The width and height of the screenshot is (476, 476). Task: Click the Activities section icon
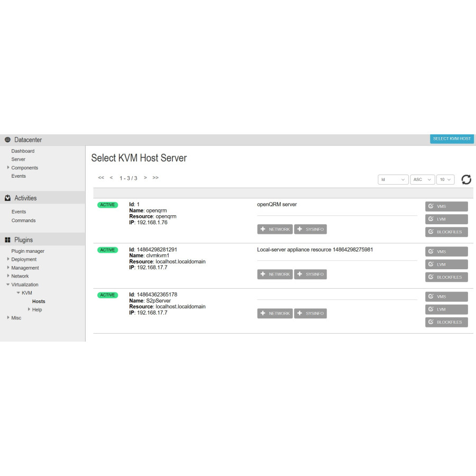click(x=8, y=198)
